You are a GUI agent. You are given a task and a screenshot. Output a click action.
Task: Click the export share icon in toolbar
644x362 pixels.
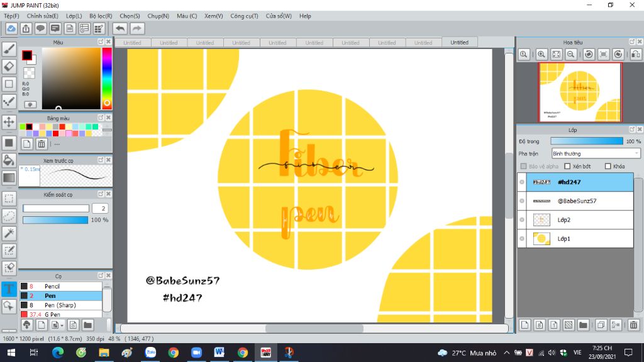tap(26, 28)
